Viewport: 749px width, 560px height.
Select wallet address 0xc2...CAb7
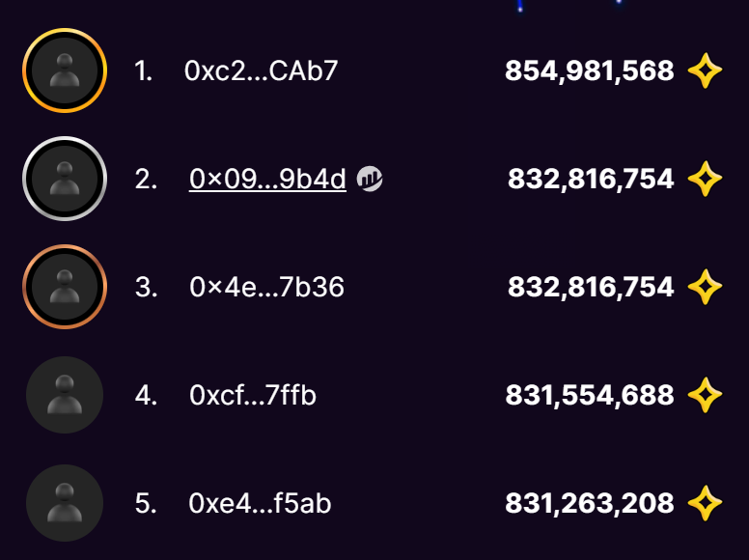261,71
